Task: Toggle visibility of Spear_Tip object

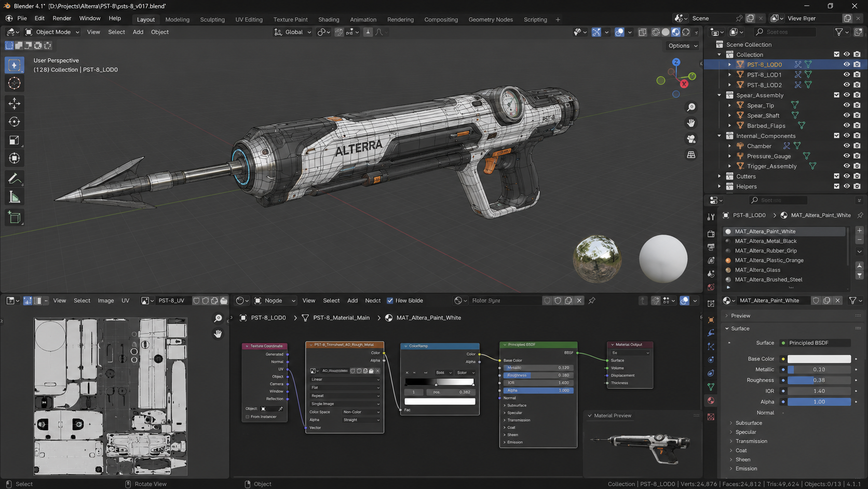Action: click(847, 105)
